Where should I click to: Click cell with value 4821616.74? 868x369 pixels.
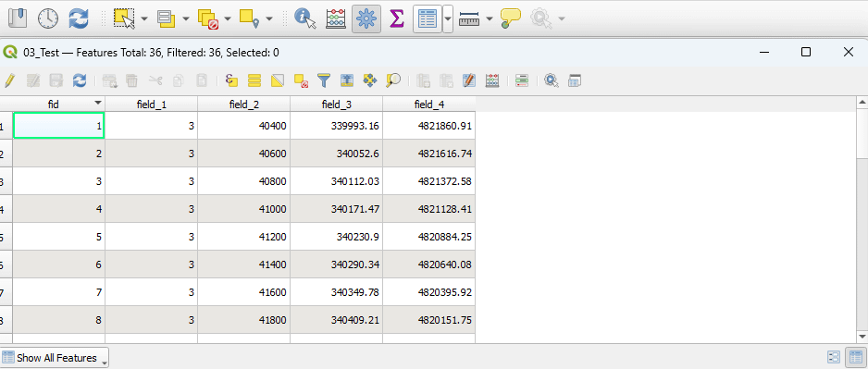tap(429, 154)
